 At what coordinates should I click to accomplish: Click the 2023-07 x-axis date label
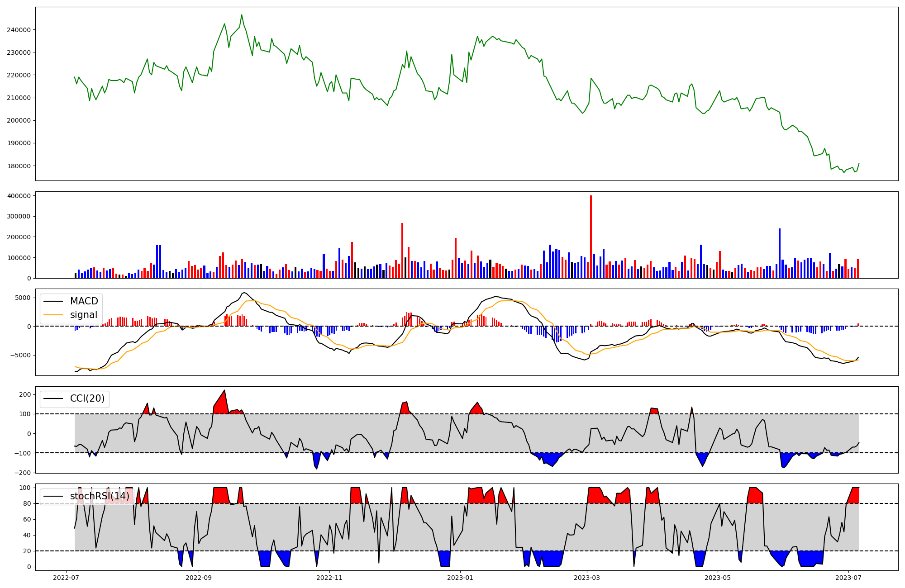point(848,578)
